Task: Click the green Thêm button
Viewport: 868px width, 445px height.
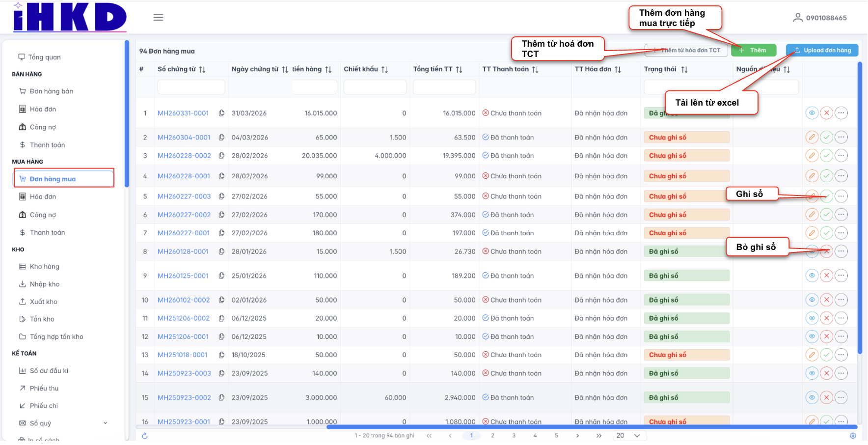Action: 753,50
